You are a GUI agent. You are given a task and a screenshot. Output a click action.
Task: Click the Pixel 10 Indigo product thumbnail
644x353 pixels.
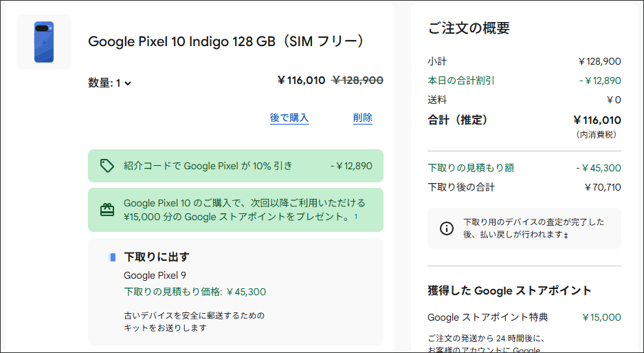[44, 42]
